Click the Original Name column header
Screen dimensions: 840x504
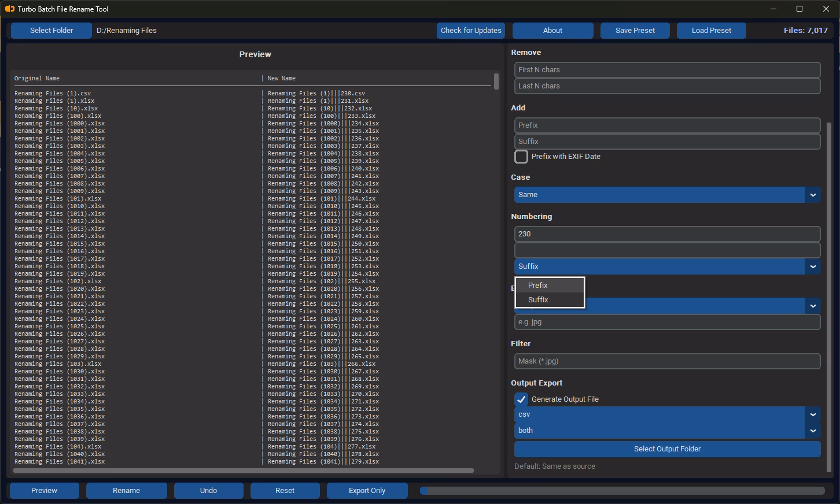tap(37, 79)
